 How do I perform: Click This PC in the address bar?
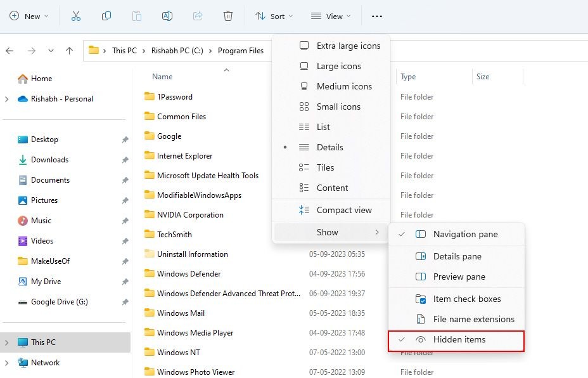(124, 51)
